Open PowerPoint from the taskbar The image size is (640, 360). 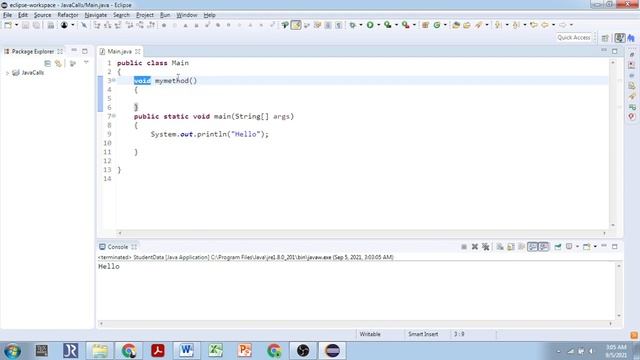point(245,351)
